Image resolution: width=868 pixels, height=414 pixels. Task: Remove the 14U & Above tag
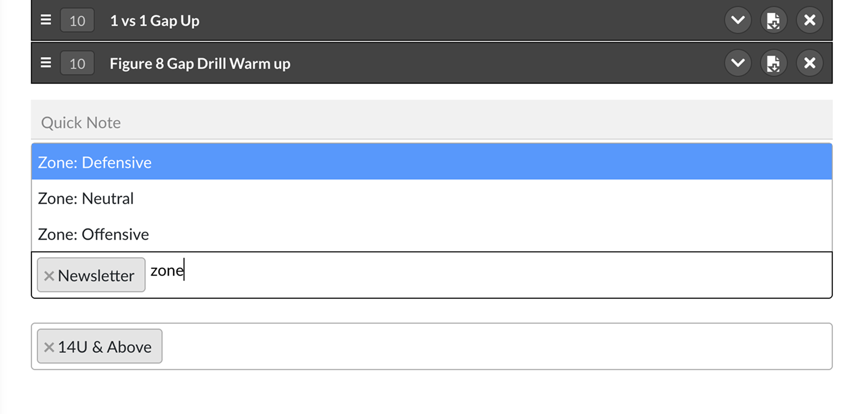(x=49, y=347)
